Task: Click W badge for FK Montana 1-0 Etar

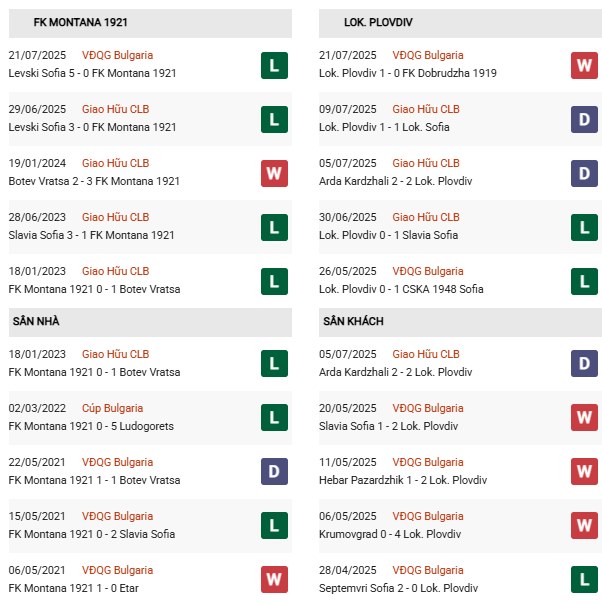Action: pyautogui.click(x=274, y=579)
